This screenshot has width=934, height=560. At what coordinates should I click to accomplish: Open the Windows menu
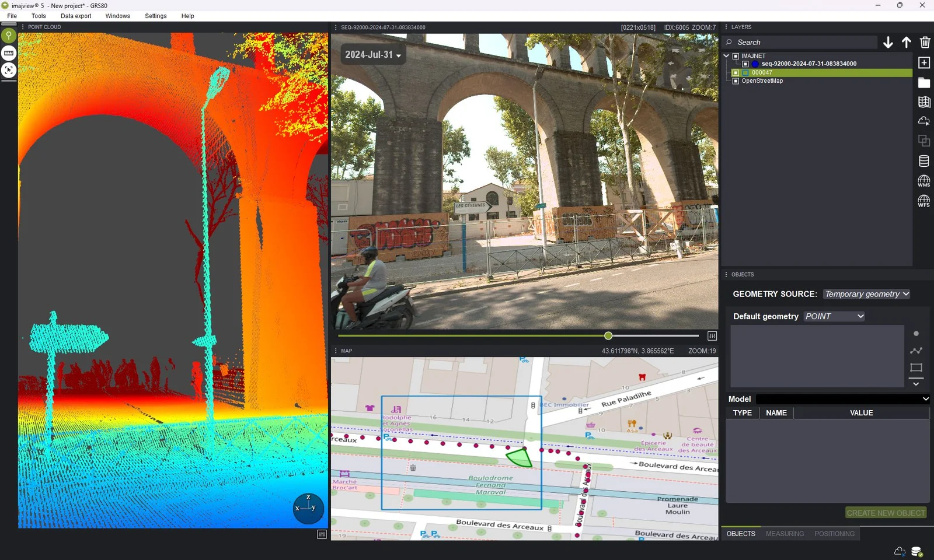[118, 16]
